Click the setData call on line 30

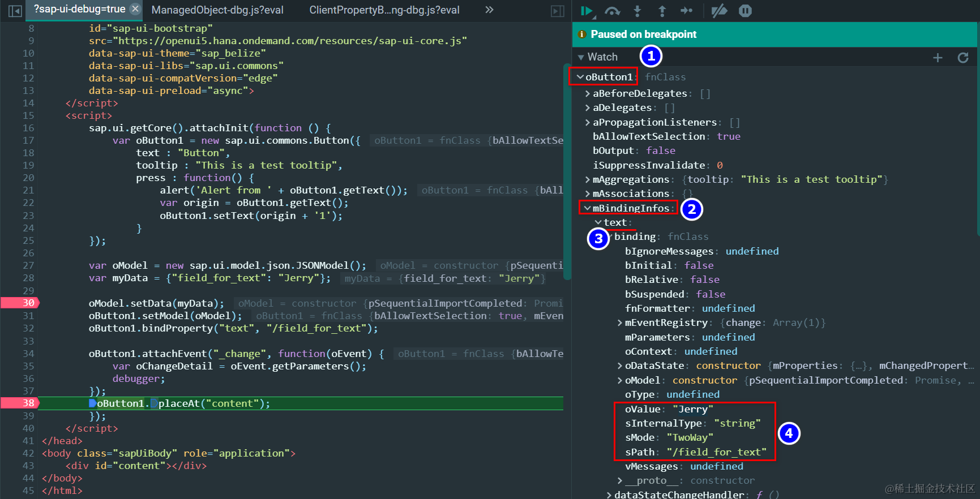[156, 303]
